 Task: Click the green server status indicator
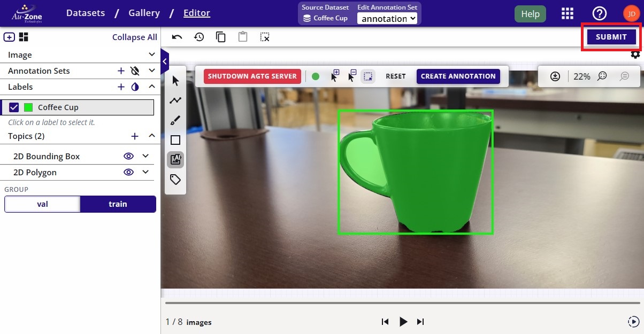pyautogui.click(x=316, y=76)
